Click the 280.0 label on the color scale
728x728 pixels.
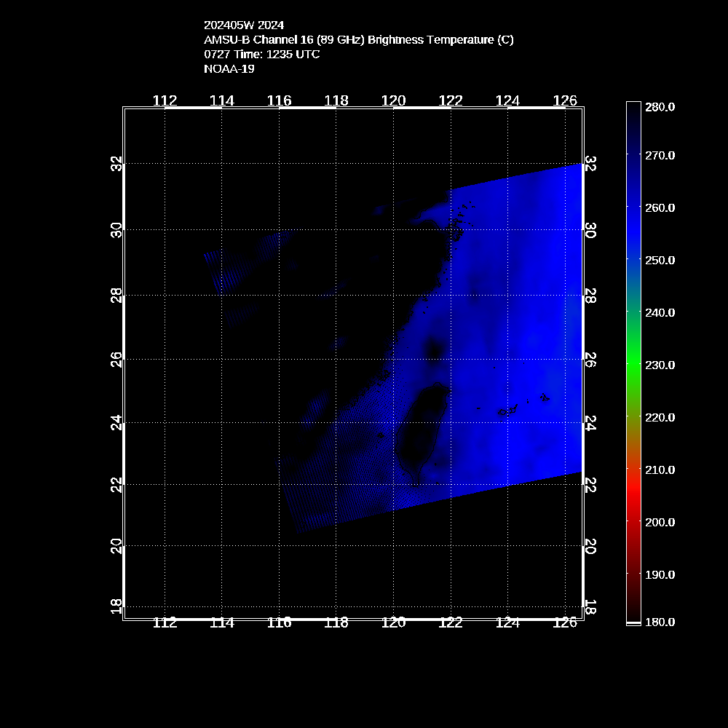click(660, 107)
